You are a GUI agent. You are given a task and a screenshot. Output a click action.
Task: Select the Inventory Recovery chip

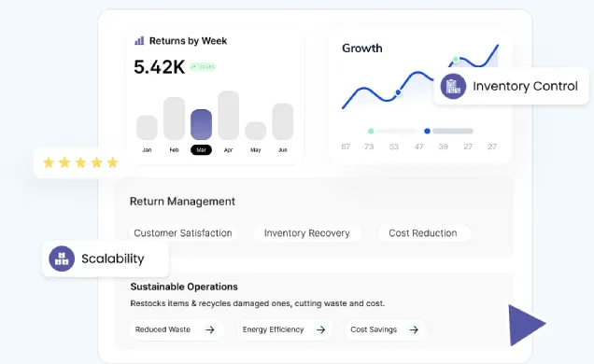click(x=307, y=233)
